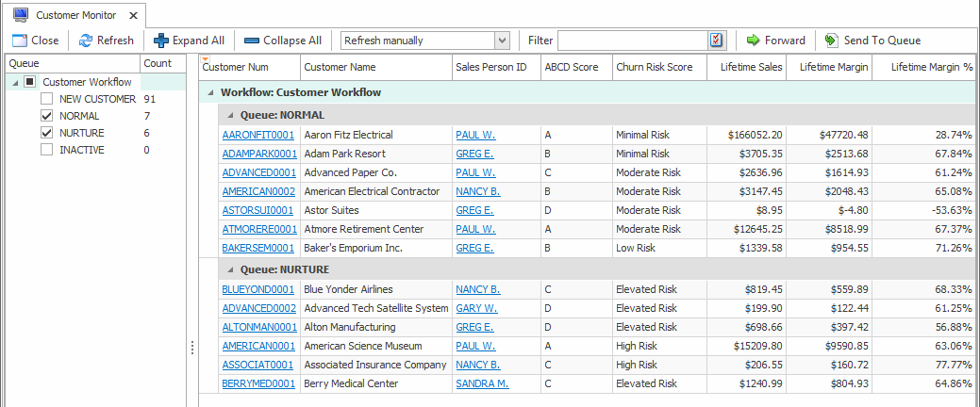Collapse the Queue: NORMAL group
The image size is (980, 407).
click(230, 115)
